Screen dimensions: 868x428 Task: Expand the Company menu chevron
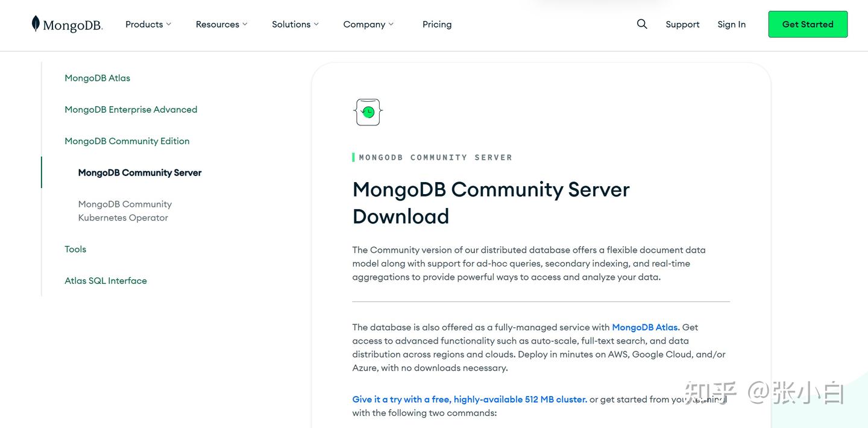point(391,24)
